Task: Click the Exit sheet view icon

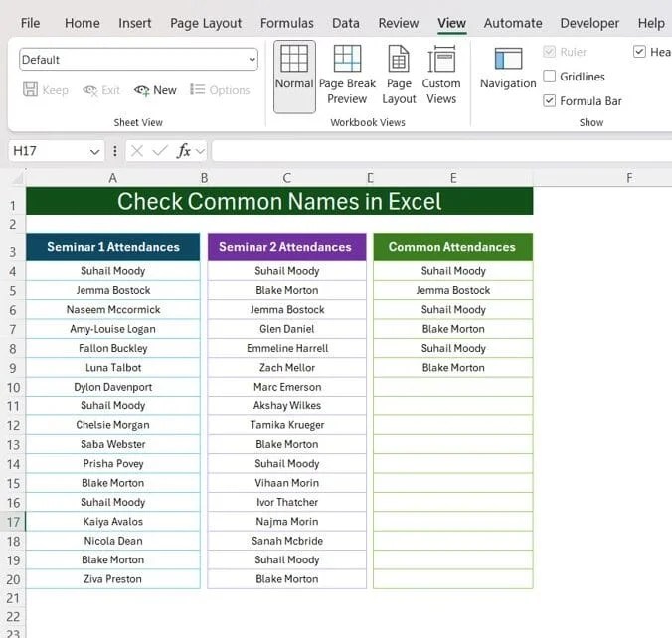Action: (x=90, y=90)
